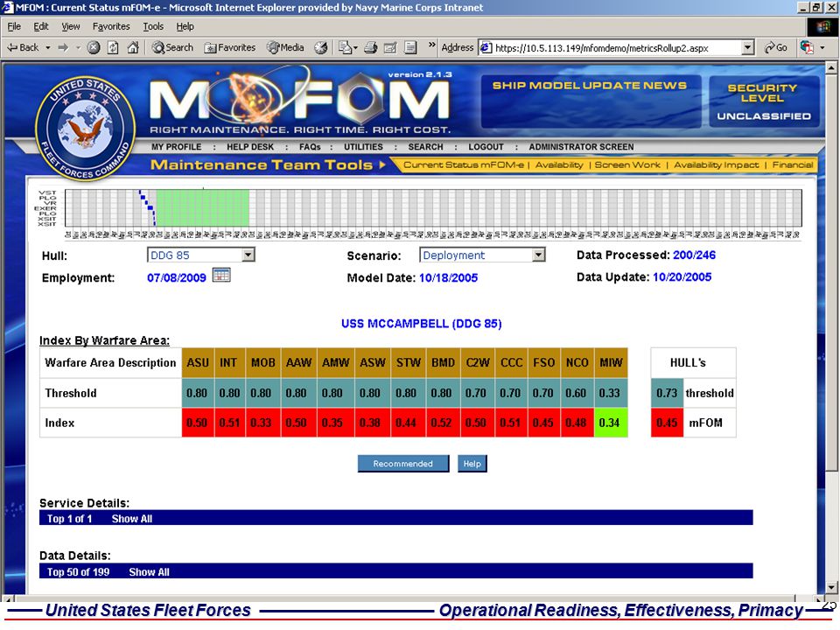Click the ASU warfare area column header
Viewport: 840px width, 630px height.
198,362
